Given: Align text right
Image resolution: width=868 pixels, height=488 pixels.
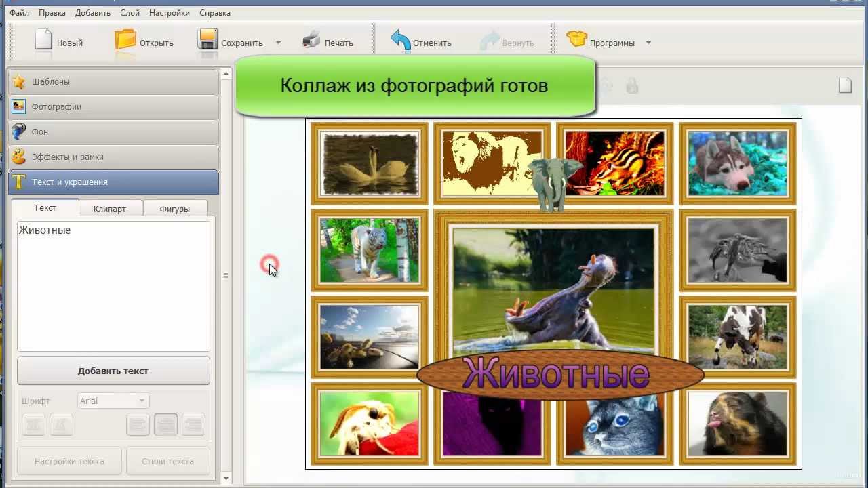Looking at the screenshot, I should click(193, 424).
